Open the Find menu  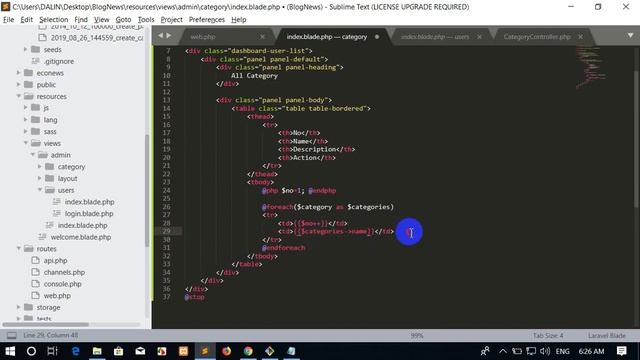pos(81,20)
